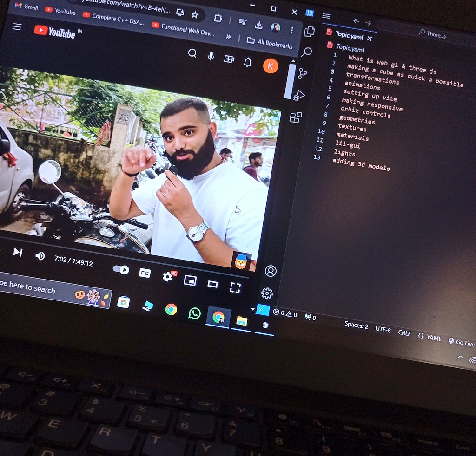Click the Windows taskbar search box
This screenshot has width=476, height=456.
point(55,291)
